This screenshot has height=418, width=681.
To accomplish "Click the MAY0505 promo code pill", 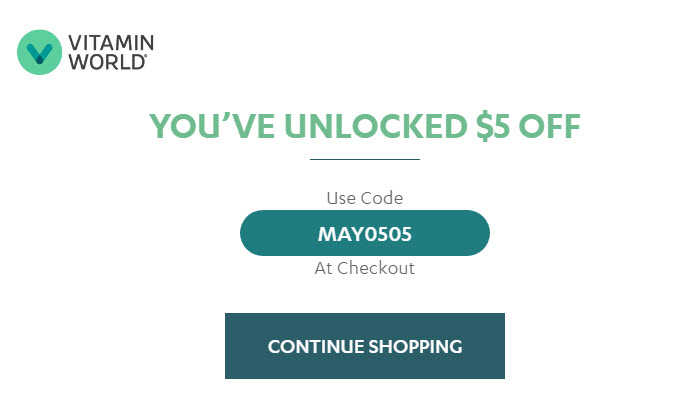I will (x=365, y=233).
